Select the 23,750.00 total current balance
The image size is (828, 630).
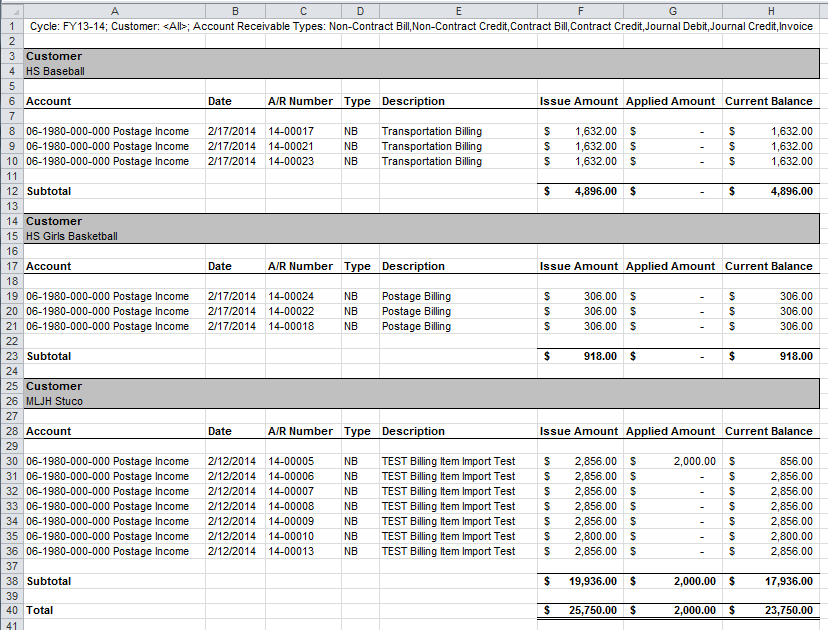[x=783, y=610]
